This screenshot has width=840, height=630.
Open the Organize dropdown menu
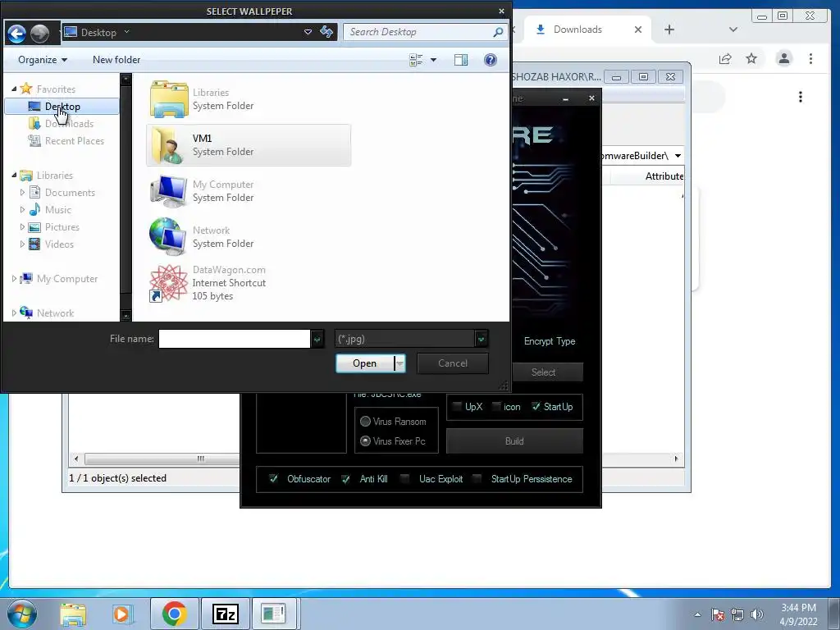tap(43, 60)
